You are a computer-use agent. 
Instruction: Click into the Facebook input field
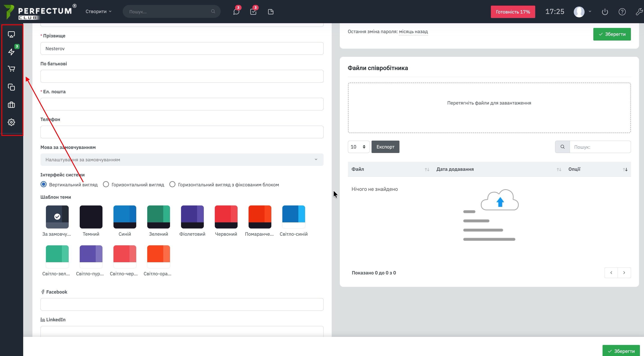pyautogui.click(x=182, y=304)
